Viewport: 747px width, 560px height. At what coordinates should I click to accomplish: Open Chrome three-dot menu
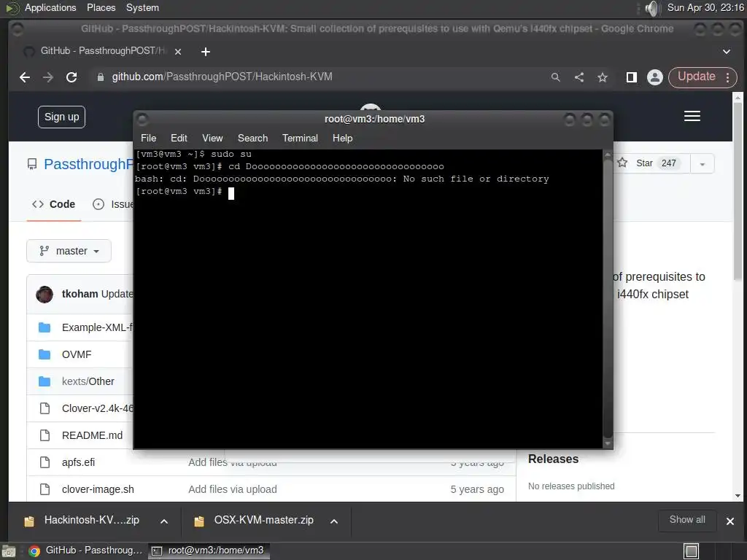[x=728, y=77]
